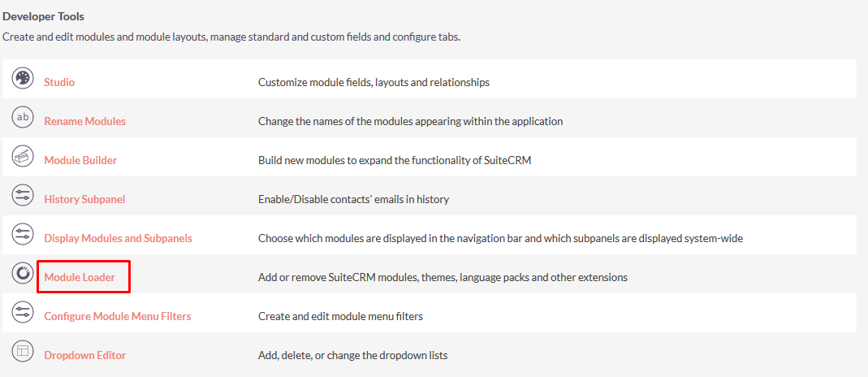Click the History Subpanel sliders icon
Screen dimensions: 868x377
(23, 196)
